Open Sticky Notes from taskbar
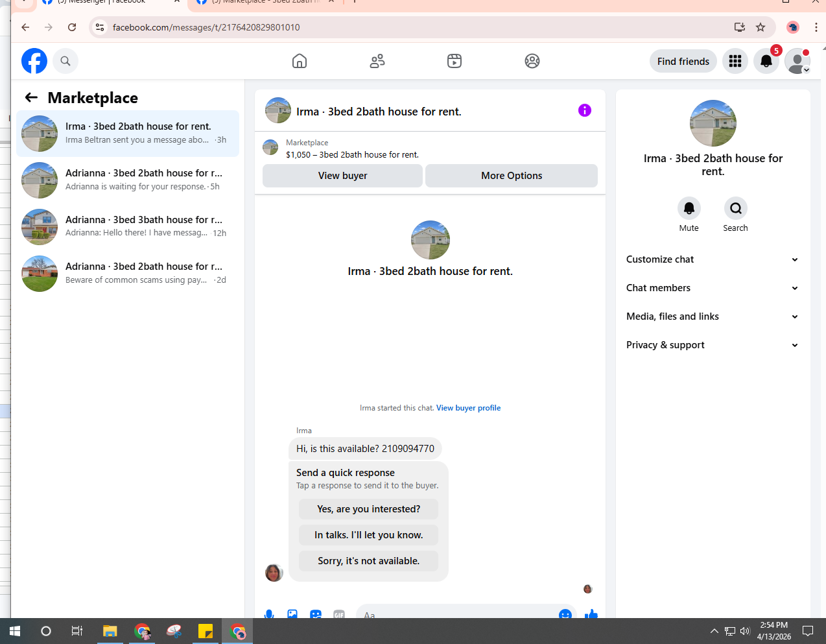The image size is (826, 644). pyautogui.click(x=205, y=631)
